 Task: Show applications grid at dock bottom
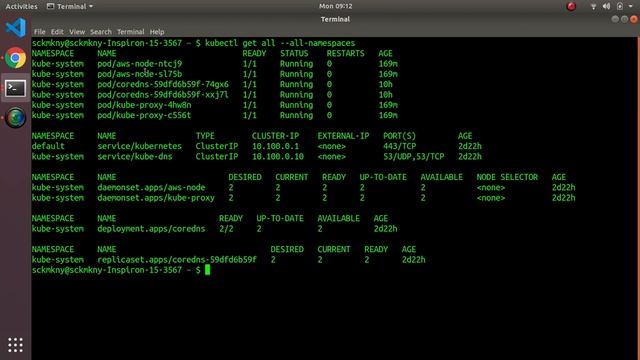click(16, 345)
